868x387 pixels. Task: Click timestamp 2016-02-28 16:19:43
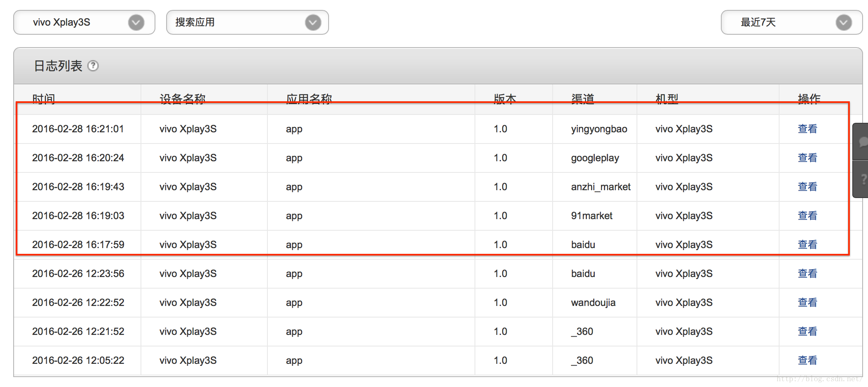click(78, 187)
